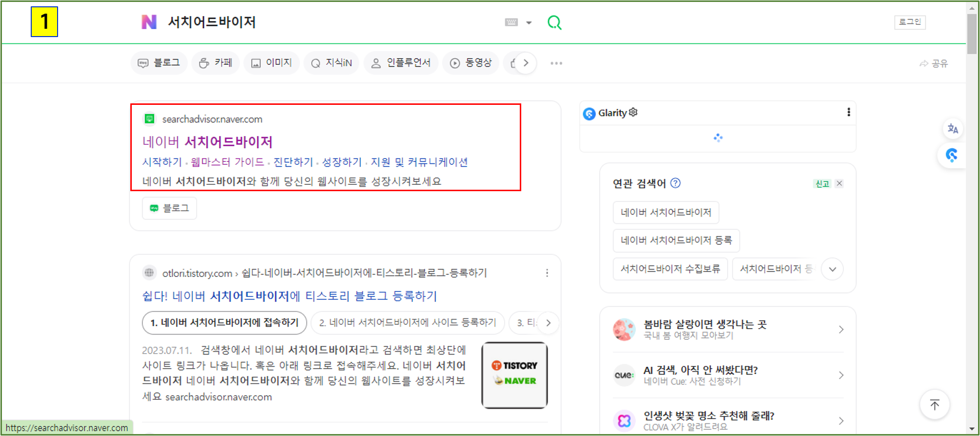Click the scrollbar up arrow
Image resolution: width=980 pixels, height=436 pixels.
(x=972, y=7)
